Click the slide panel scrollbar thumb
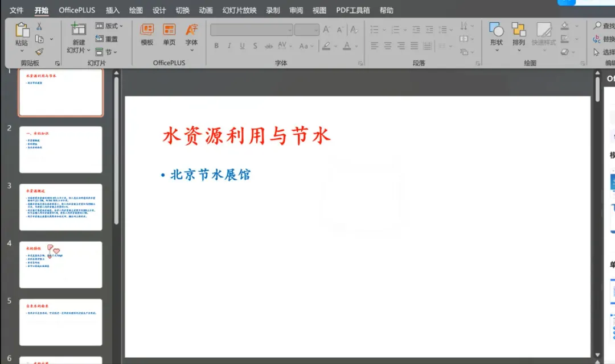 (116, 151)
